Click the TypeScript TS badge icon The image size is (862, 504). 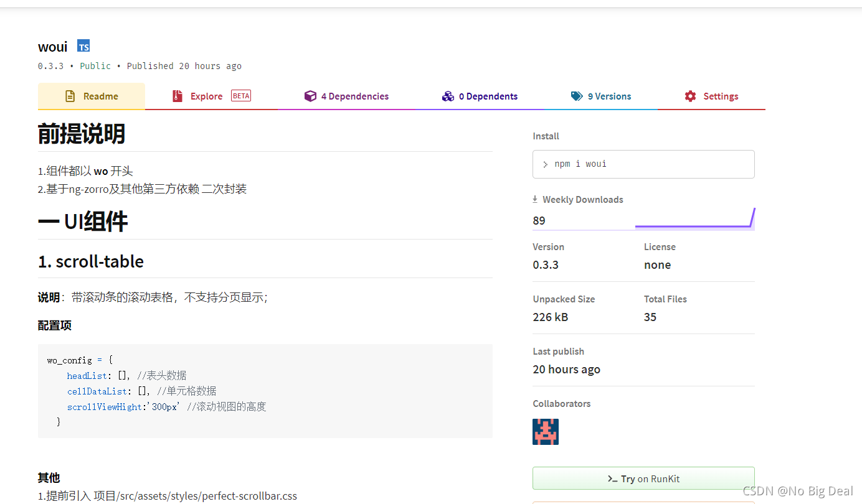83,46
